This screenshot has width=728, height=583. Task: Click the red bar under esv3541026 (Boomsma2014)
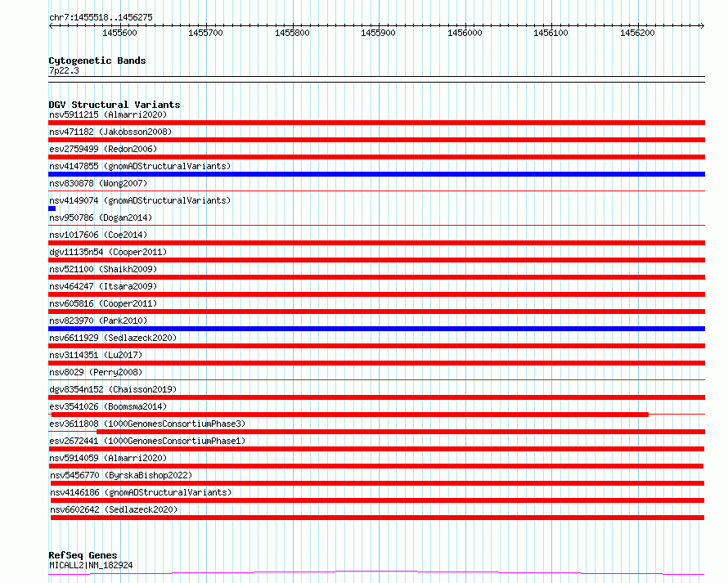click(349, 415)
